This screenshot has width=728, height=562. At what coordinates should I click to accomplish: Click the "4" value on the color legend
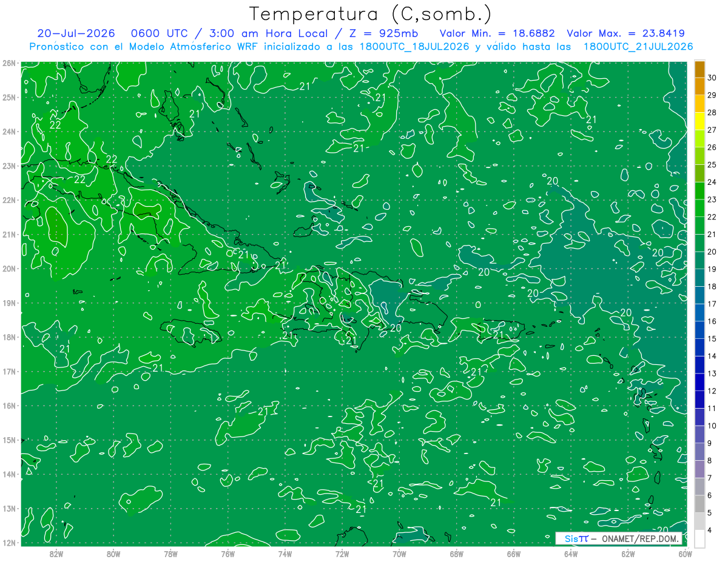710,530
